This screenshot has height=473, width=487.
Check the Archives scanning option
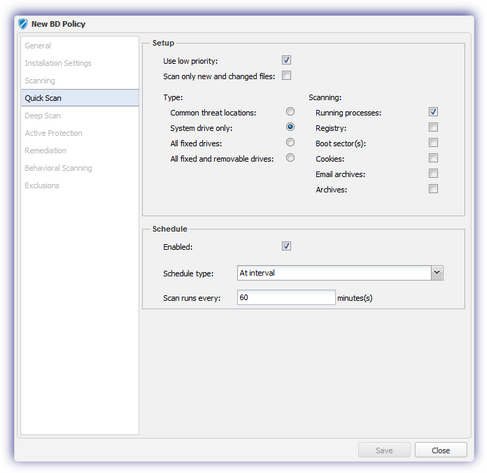coord(433,189)
